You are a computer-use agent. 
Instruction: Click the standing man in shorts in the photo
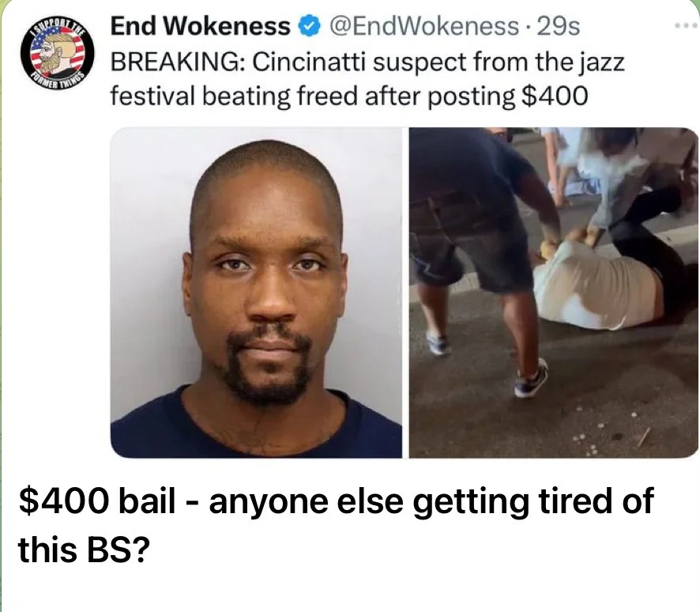click(x=482, y=259)
